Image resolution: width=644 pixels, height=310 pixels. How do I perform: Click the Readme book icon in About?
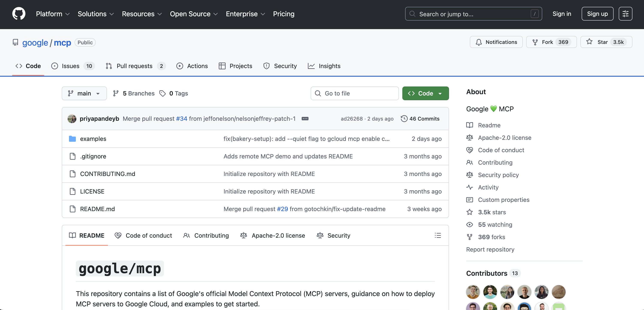[x=469, y=125]
